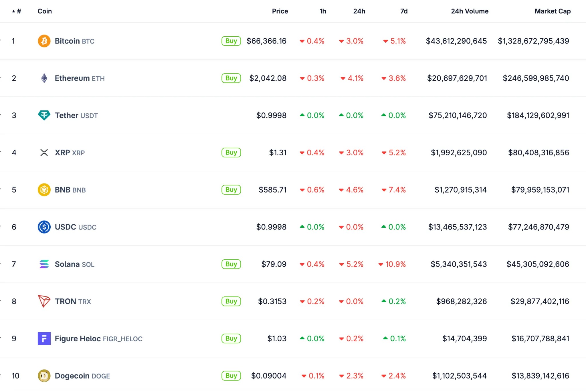
Task: Sort table by Market Cap column
Action: (x=552, y=11)
